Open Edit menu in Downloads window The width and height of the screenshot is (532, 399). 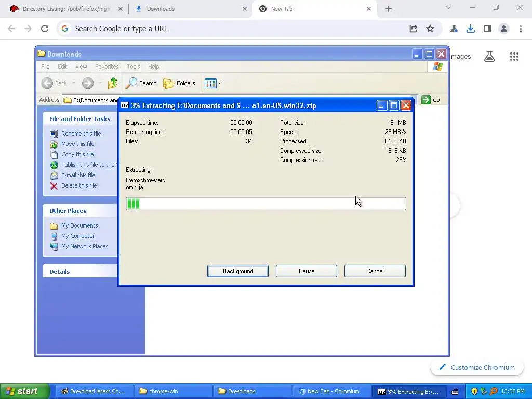coord(62,66)
